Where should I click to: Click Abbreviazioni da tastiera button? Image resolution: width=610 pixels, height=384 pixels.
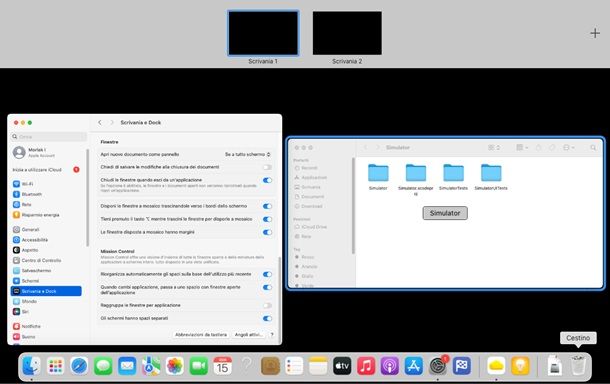coord(201,335)
